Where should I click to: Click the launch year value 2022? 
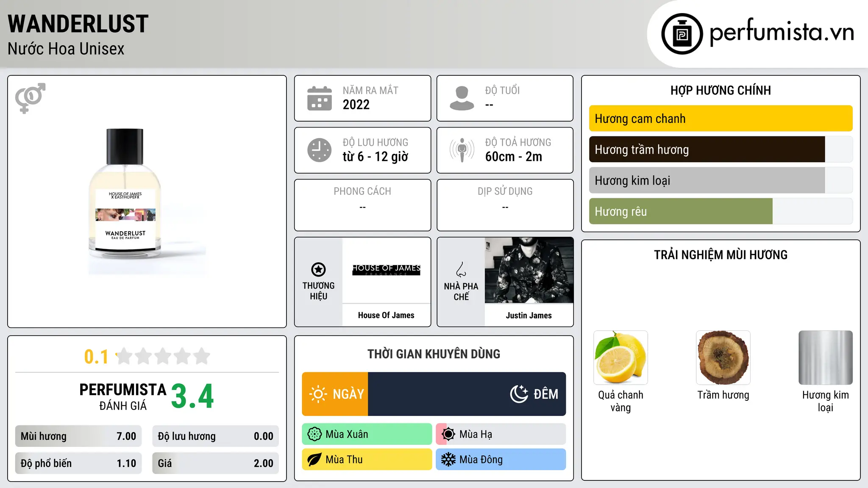[x=356, y=105]
